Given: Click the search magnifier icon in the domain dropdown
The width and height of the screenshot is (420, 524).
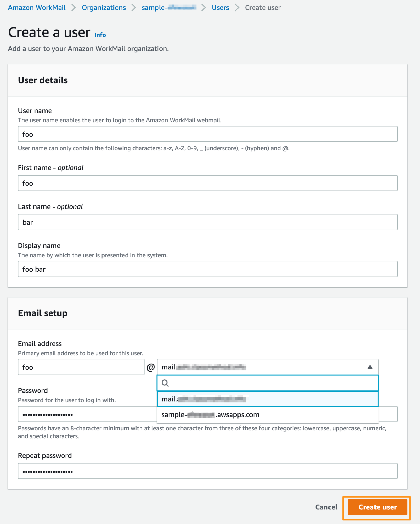Looking at the screenshot, I should [x=166, y=383].
